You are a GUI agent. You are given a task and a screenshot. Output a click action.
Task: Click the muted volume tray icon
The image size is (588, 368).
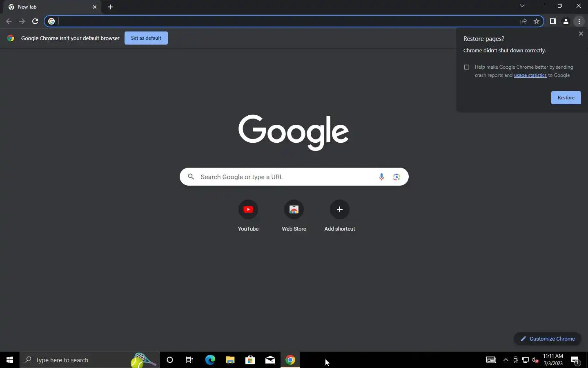pos(535,360)
